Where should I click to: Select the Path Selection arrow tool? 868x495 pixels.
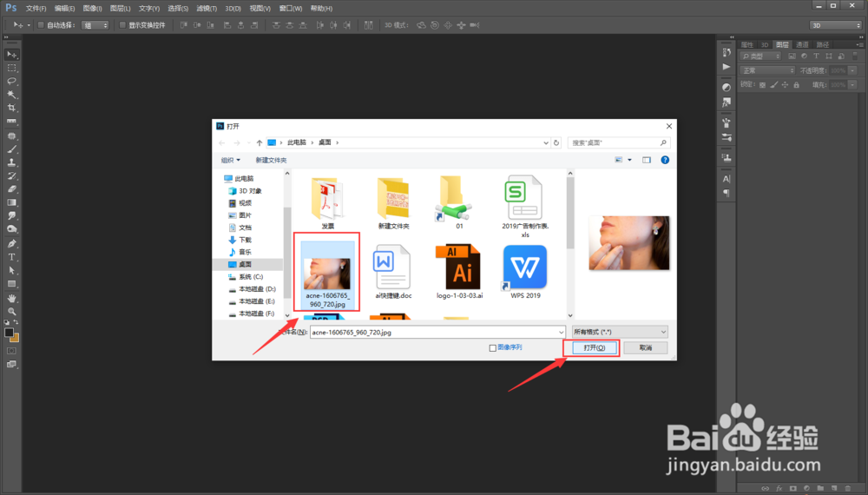pyautogui.click(x=11, y=270)
